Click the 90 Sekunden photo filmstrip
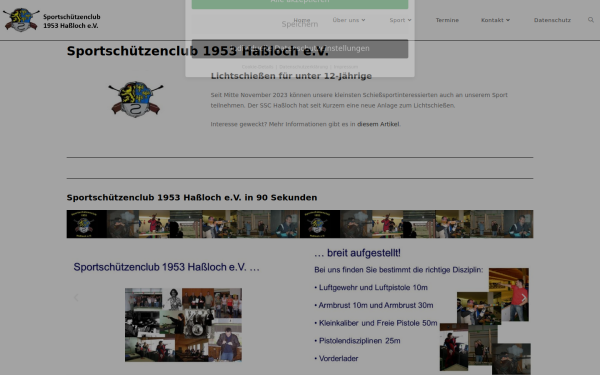 [300, 224]
